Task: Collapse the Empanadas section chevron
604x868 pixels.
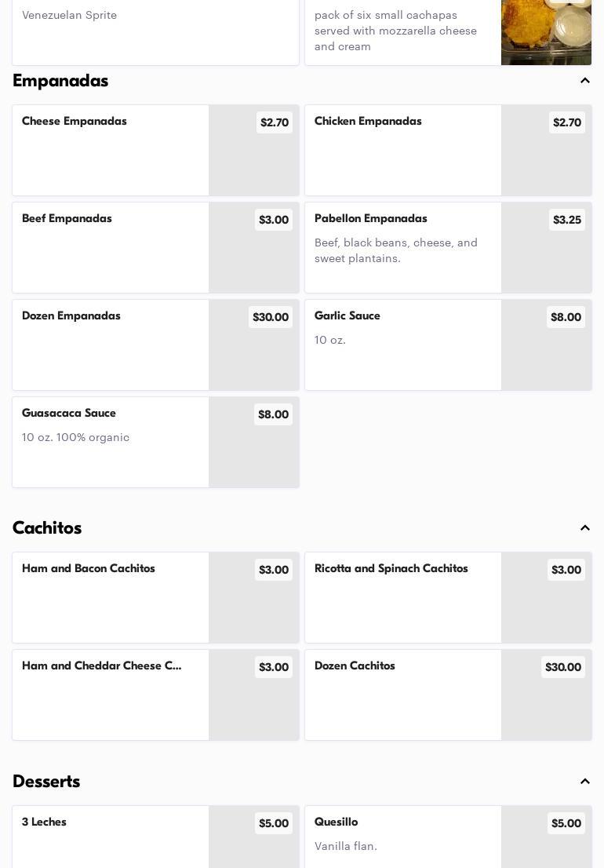Action: 585,81
